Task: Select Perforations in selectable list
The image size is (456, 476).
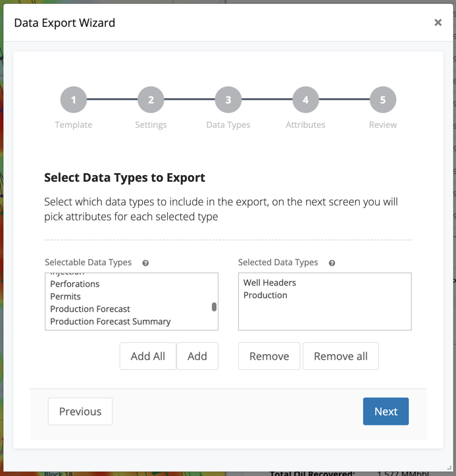Action: 75,284
